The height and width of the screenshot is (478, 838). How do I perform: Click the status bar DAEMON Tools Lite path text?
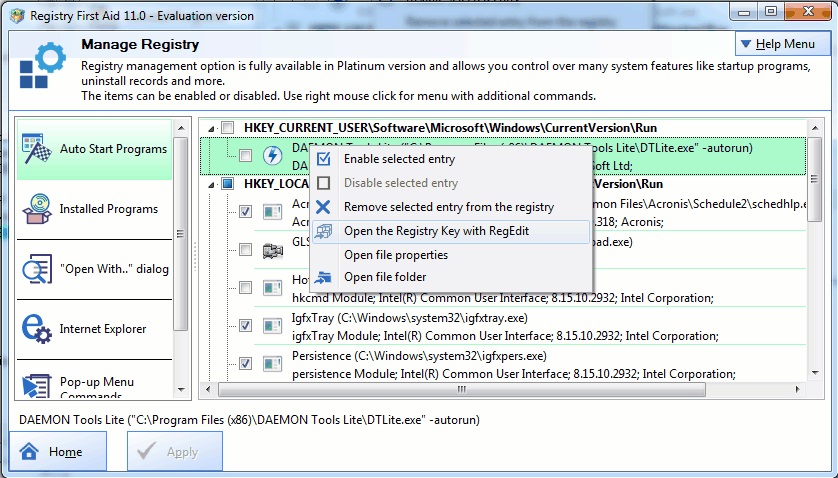pos(249,420)
